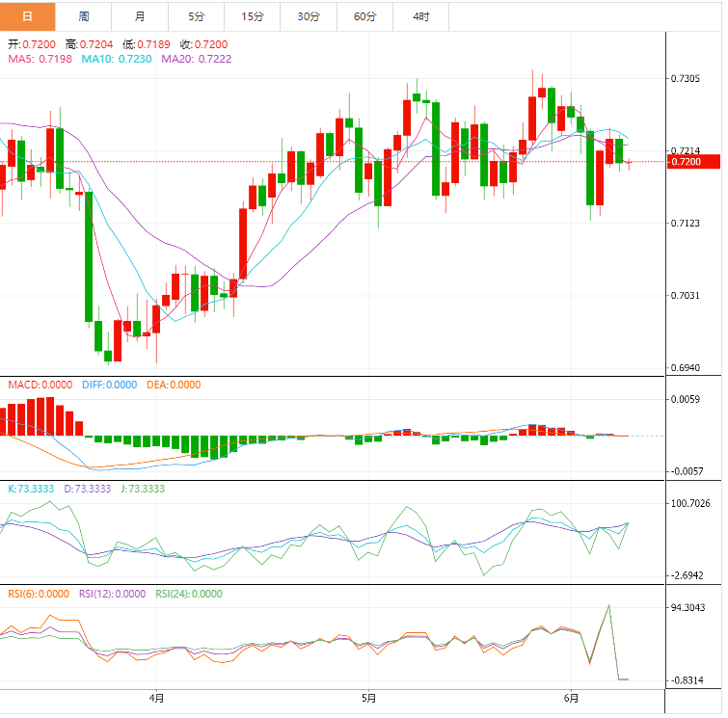Click the 4月 date marker on time axis
This screenshot has height=718, width=728.
coord(156,698)
